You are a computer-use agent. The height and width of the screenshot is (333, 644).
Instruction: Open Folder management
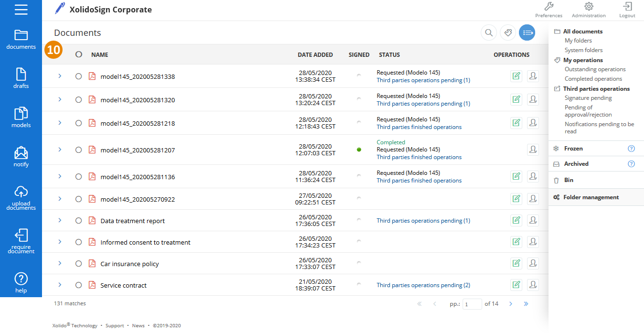(591, 197)
